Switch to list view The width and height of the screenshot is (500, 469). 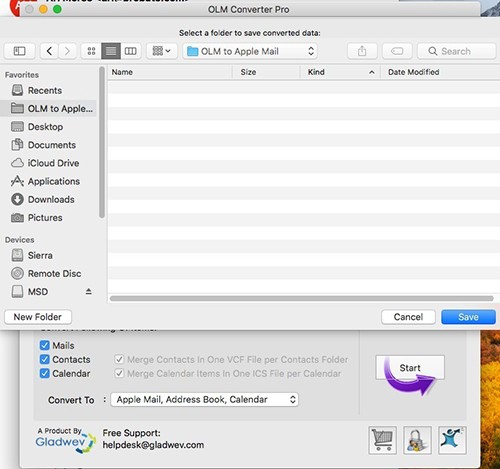111,51
